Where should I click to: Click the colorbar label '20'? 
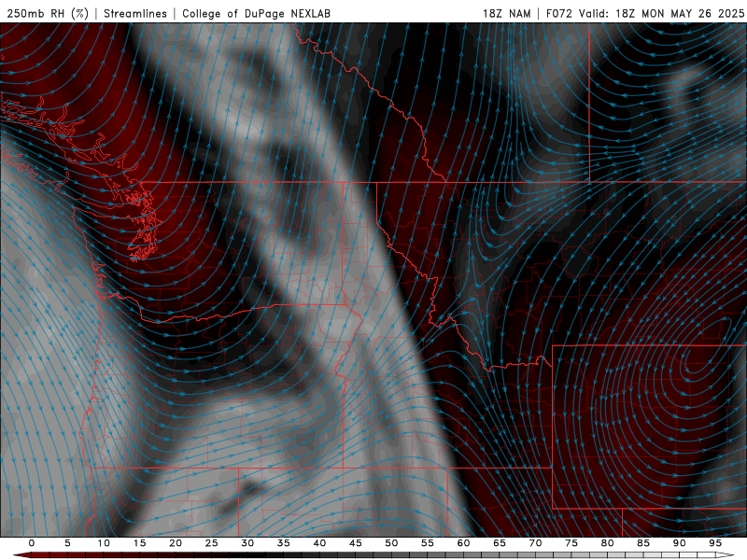tap(176, 543)
